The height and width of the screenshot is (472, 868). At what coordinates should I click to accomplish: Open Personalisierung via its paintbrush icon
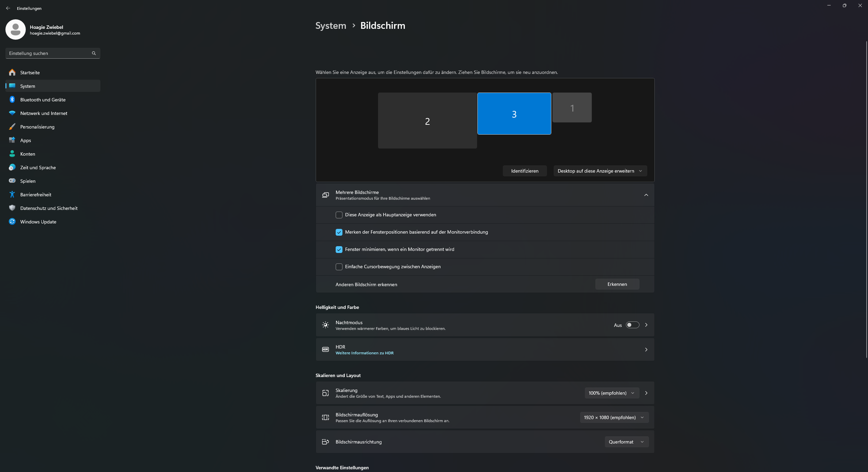(12, 126)
